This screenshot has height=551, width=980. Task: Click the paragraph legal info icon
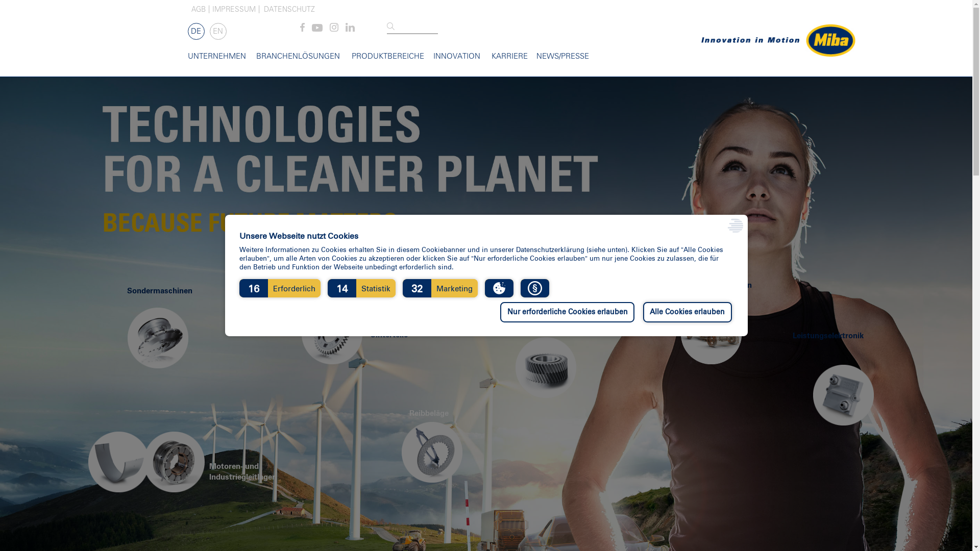[x=534, y=288]
